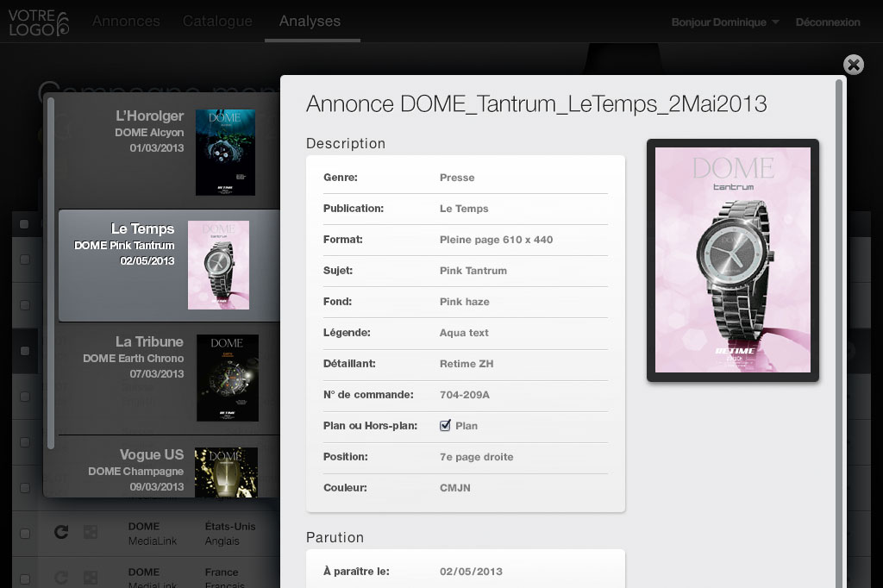Click the Déconnexion link
The image size is (883, 588).
[x=827, y=22]
